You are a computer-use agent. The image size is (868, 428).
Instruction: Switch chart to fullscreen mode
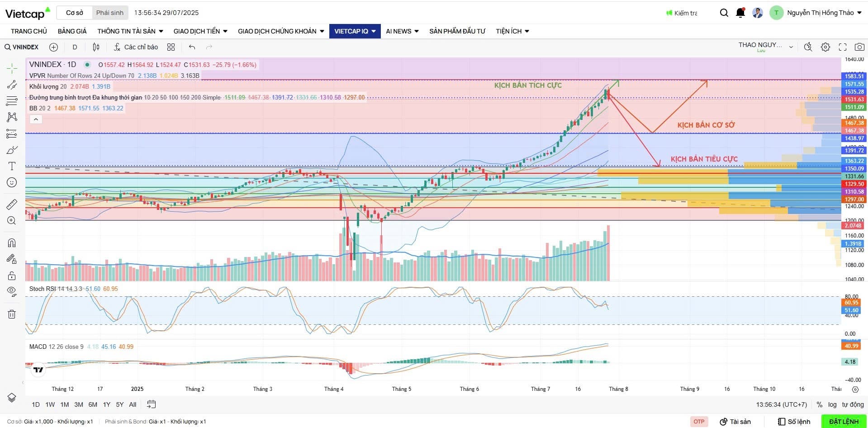[x=843, y=47]
